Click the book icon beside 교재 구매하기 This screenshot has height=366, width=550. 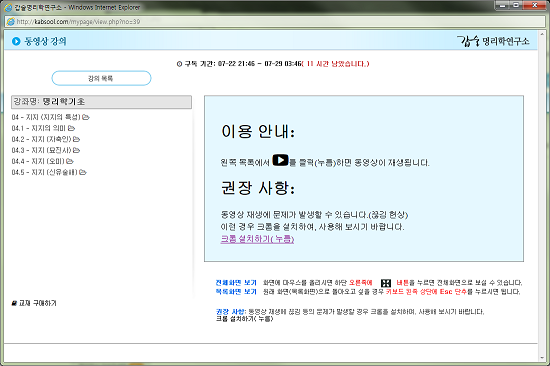tap(14, 303)
